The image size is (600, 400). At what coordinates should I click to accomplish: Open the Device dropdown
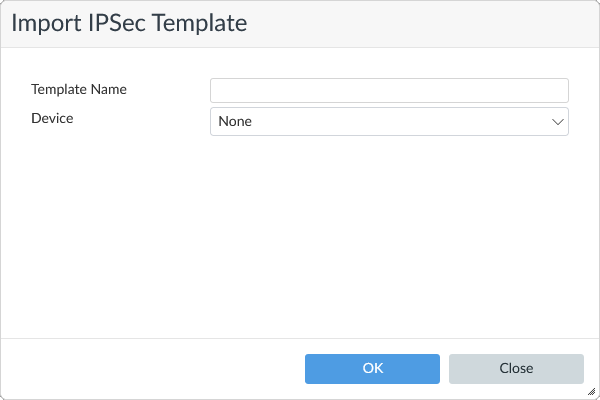click(x=389, y=122)
